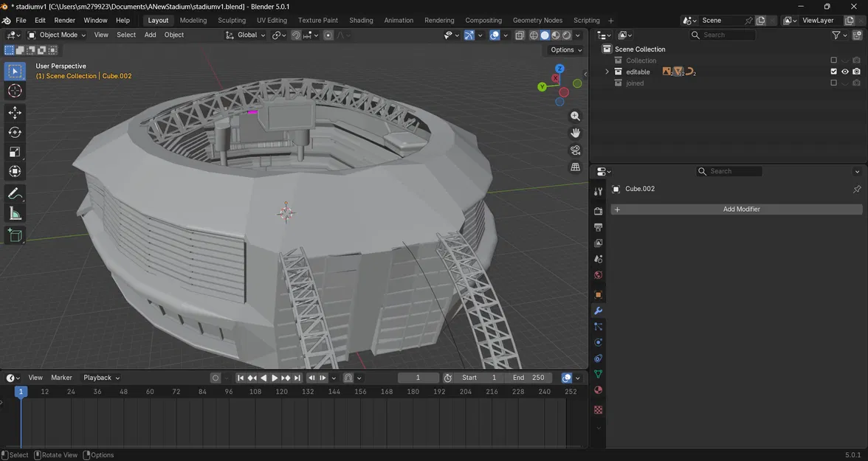Uncheck the editable collection checkbox

[x=834, y=72]
